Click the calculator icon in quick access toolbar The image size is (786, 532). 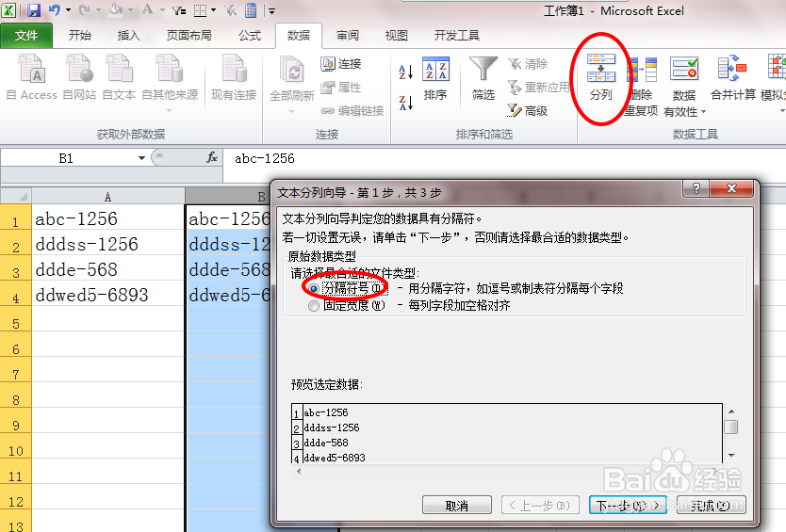(251, 10)
